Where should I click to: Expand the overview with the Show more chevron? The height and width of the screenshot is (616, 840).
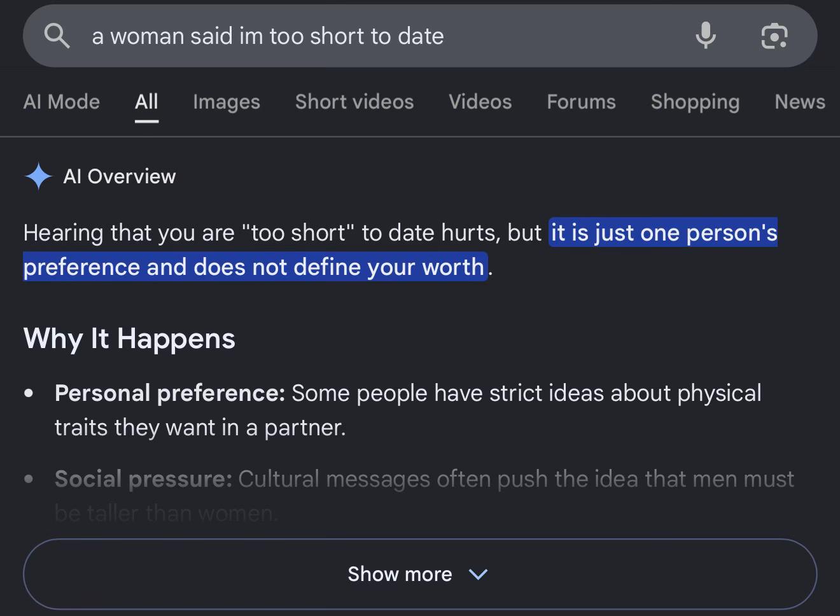coord(478,574)
